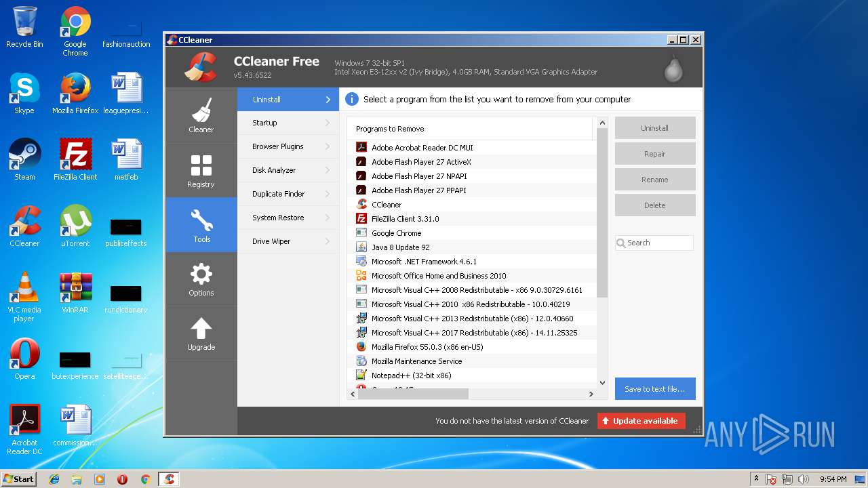868x488 pixels.
Task: Click the Mozilla Firefox 55.0.3 row icon
Action: (361, 346)
